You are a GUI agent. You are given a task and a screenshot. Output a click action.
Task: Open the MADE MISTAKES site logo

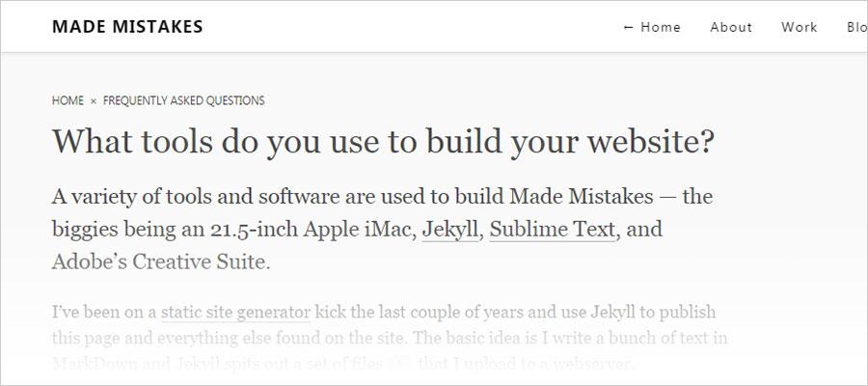[x=127, y=27]
